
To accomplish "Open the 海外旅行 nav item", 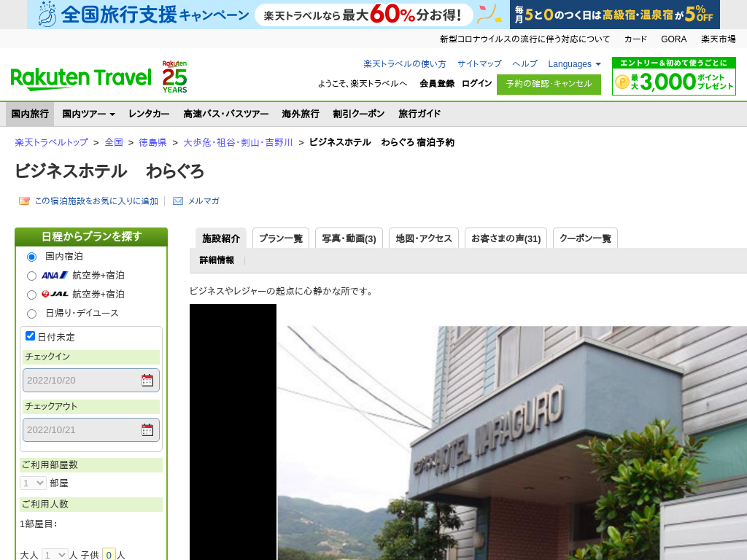I will coord(301,114).
